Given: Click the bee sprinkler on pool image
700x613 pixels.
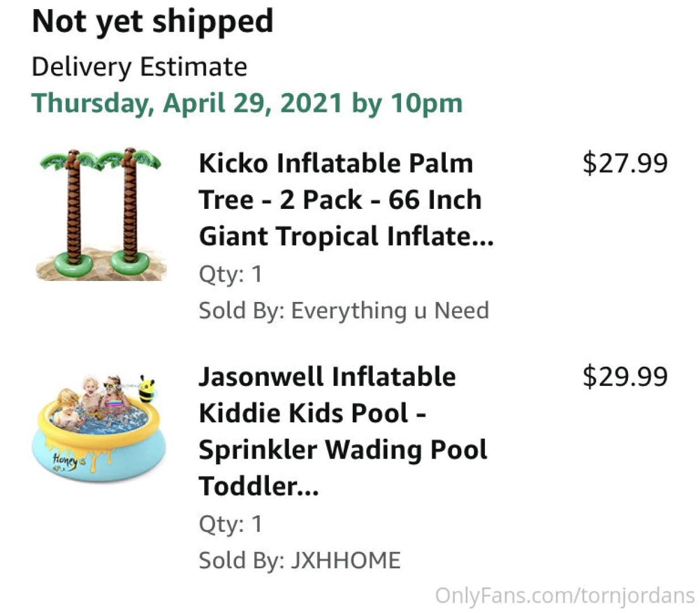Looking at the screenshot, I should click(146, 389).
